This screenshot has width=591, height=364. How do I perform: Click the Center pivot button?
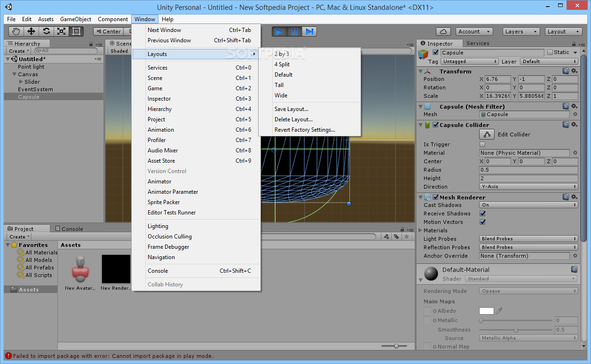pos(108,32)
